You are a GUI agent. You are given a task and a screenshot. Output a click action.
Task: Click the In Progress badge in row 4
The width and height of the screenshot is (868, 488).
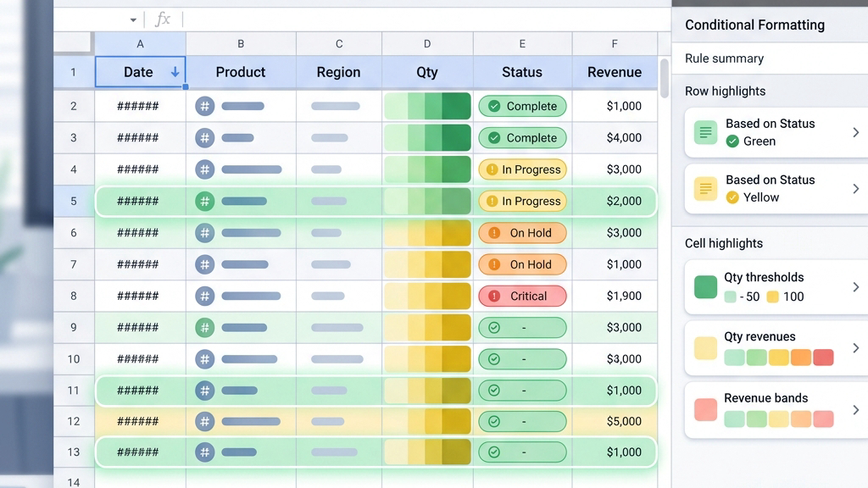(522, 169)
